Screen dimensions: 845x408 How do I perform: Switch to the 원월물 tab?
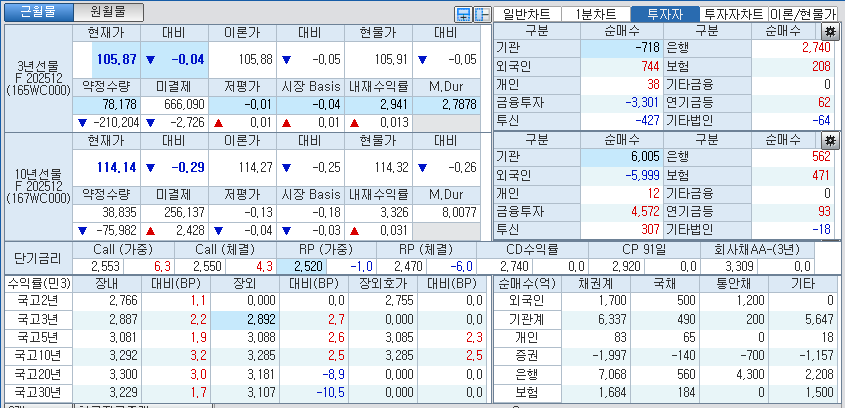pos(108,12)
